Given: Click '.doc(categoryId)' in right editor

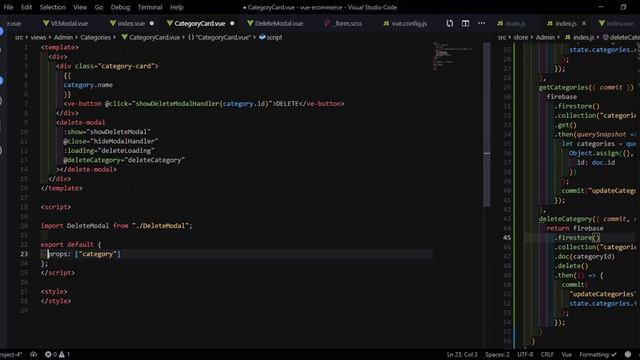Looking at the screenshot, I should [x=584, y=256].
